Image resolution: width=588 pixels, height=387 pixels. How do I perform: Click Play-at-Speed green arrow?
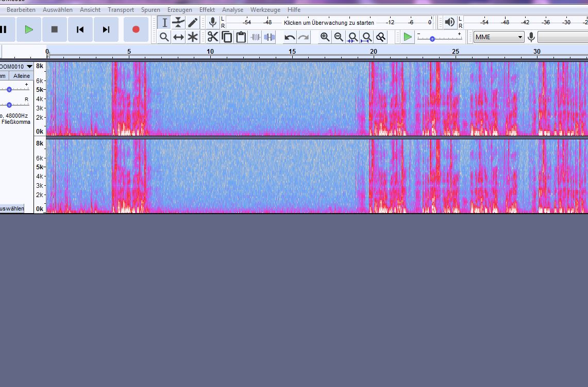tap(408, 37)
